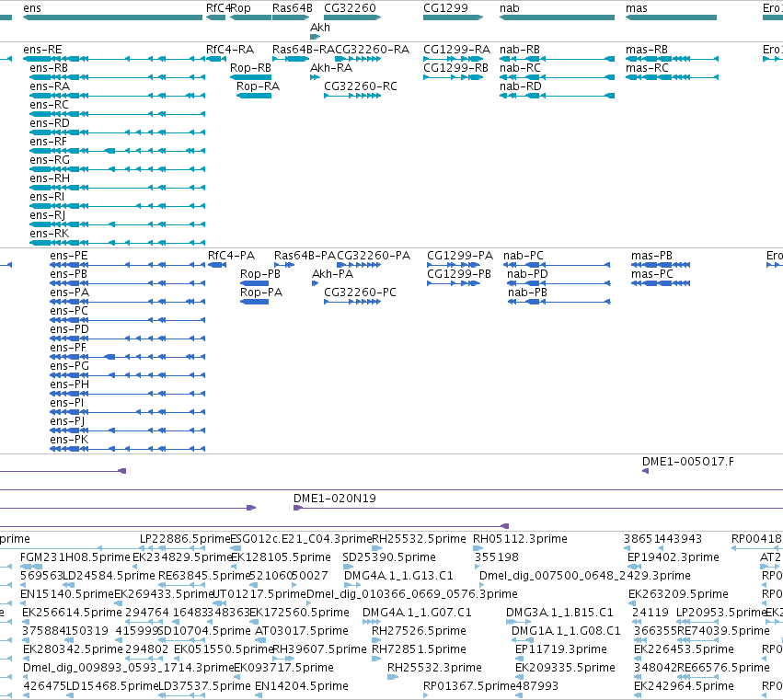Click the CG32260 gene label
This screenshot has width=783, height=700.
click(x=350, y=8)
